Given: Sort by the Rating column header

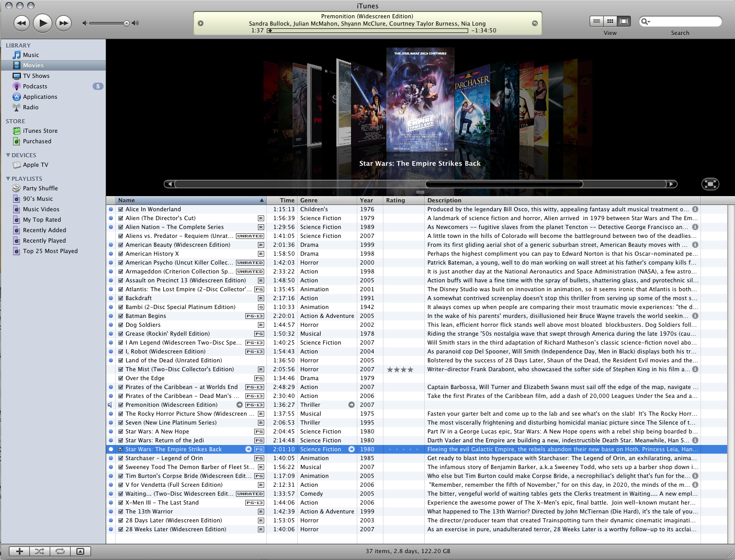Looking at the screenshot, I should click(x=404, y=200).
